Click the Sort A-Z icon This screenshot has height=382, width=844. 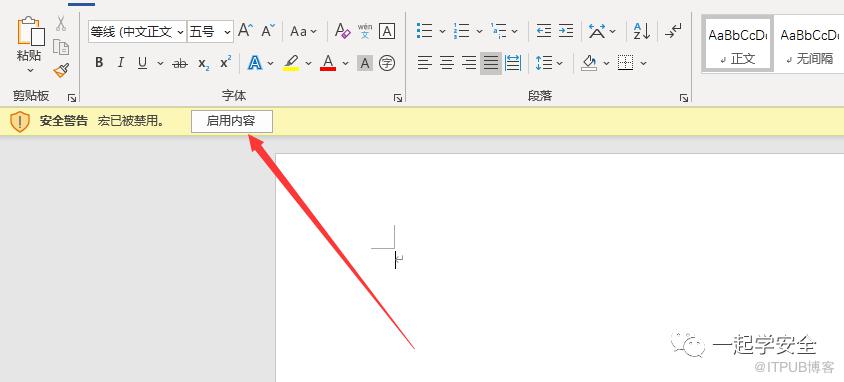click(x=642, y=31)
